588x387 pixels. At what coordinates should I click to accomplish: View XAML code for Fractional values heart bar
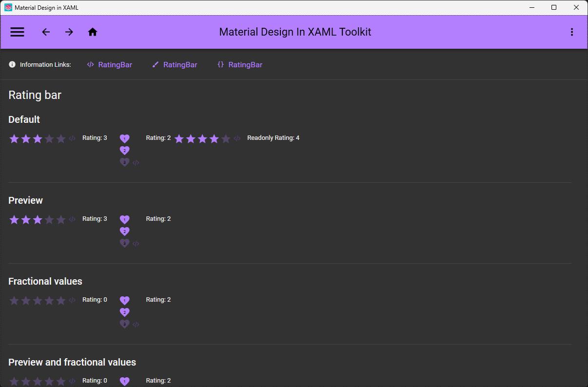coord(136,325)
